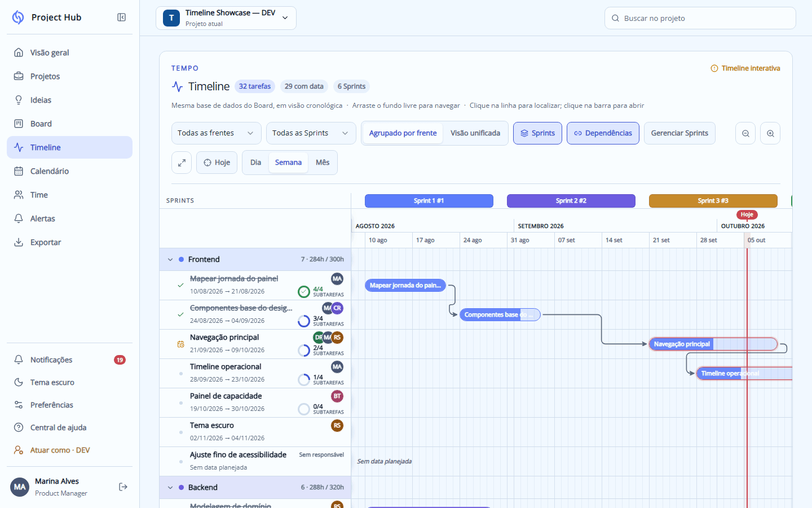Viewport: 812px width, 508px height.
Task: Open Preferências in sidebar
Action: click(69, 405)
